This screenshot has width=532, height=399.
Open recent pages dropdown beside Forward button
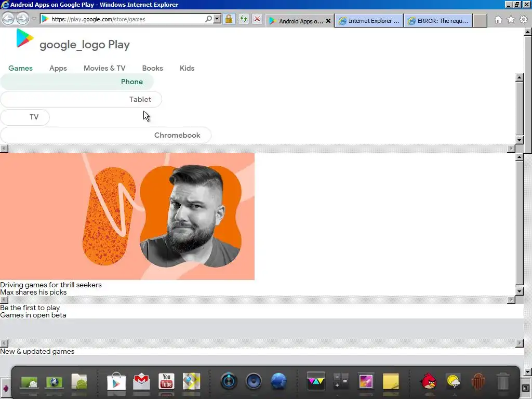coord(34,19)
